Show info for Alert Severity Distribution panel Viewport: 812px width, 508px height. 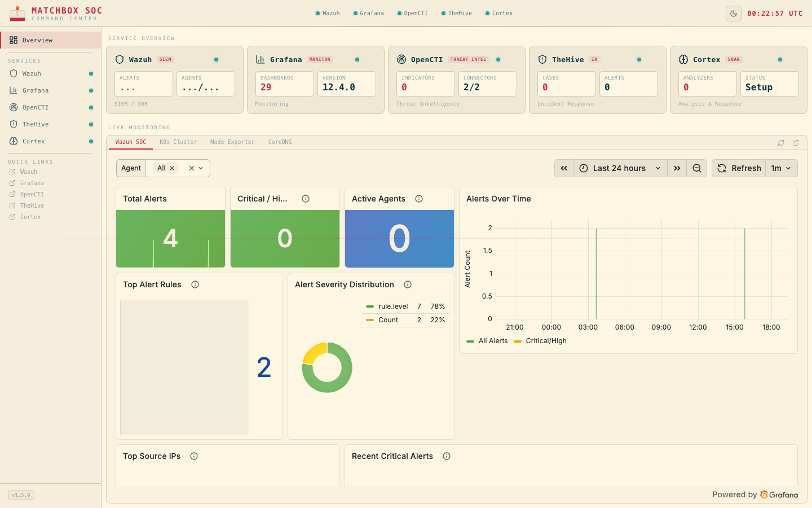point(408,284)
